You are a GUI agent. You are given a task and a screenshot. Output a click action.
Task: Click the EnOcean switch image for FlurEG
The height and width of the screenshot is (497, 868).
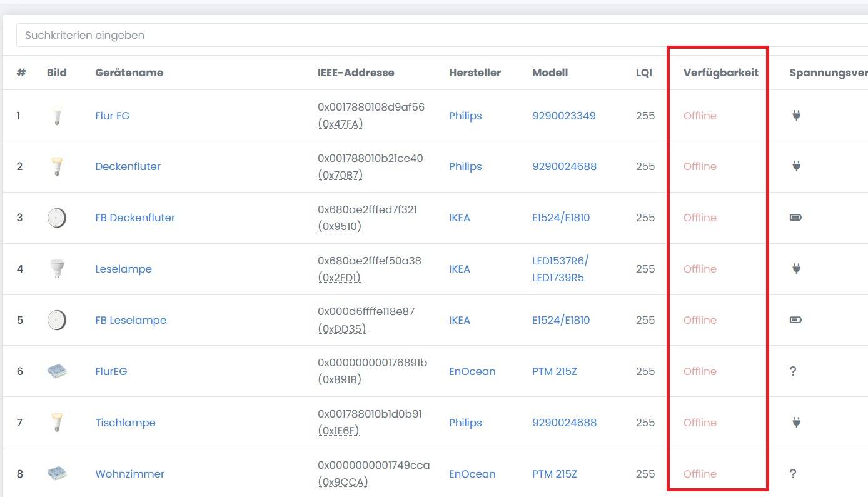coord(57,371)
